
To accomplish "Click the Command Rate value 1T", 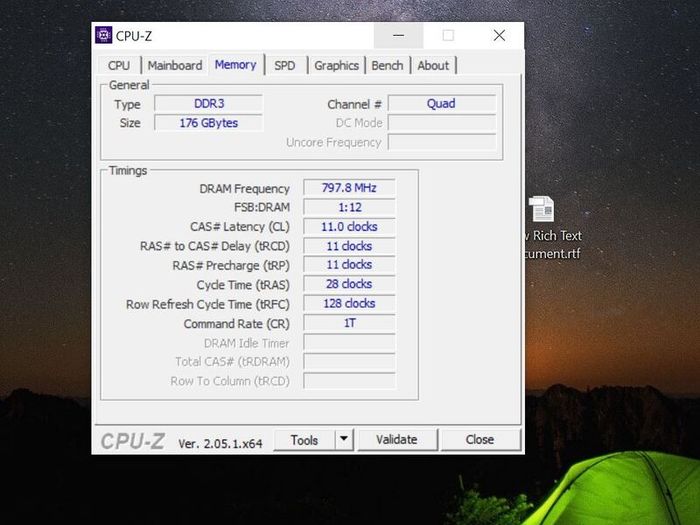I will point(349,323).
